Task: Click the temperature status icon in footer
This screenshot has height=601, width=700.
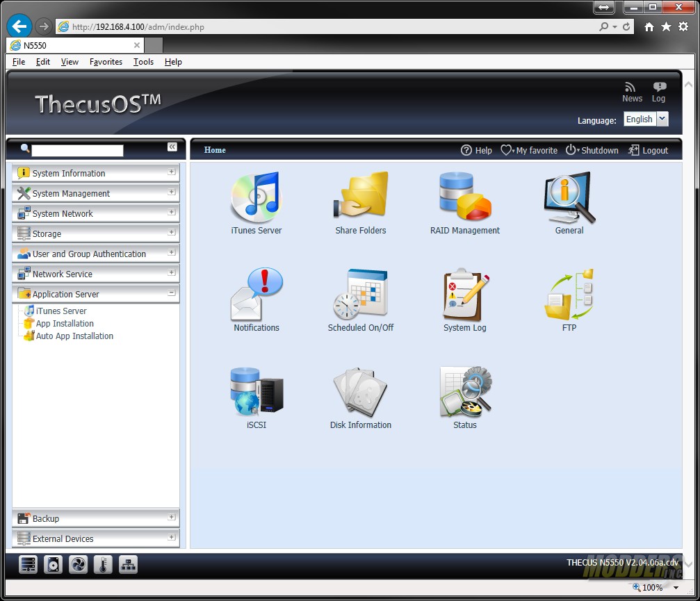Action: [103, 565]
